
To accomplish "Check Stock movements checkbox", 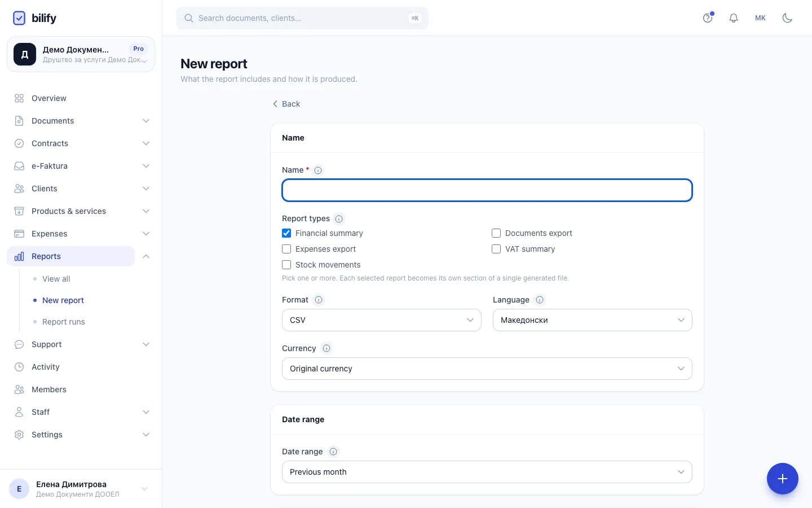I will coord(286,265).
